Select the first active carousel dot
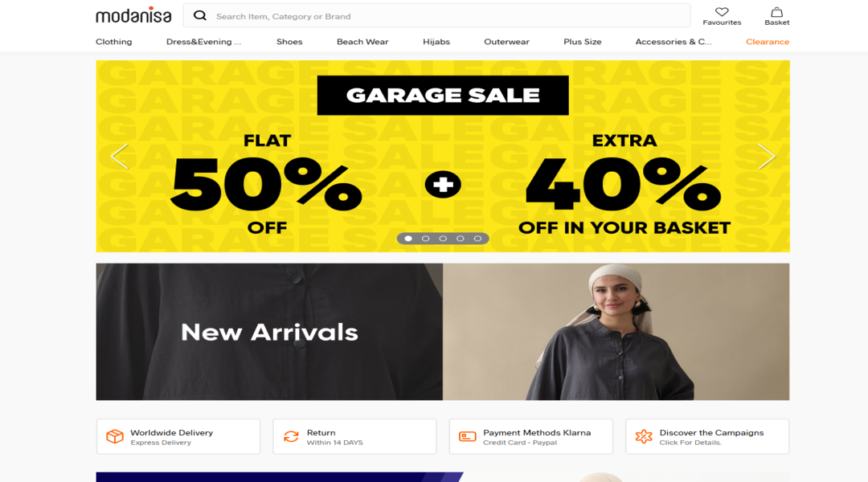The height and width of the screenshot is (482, 868). pyautogui.click(x=408, y=239)
